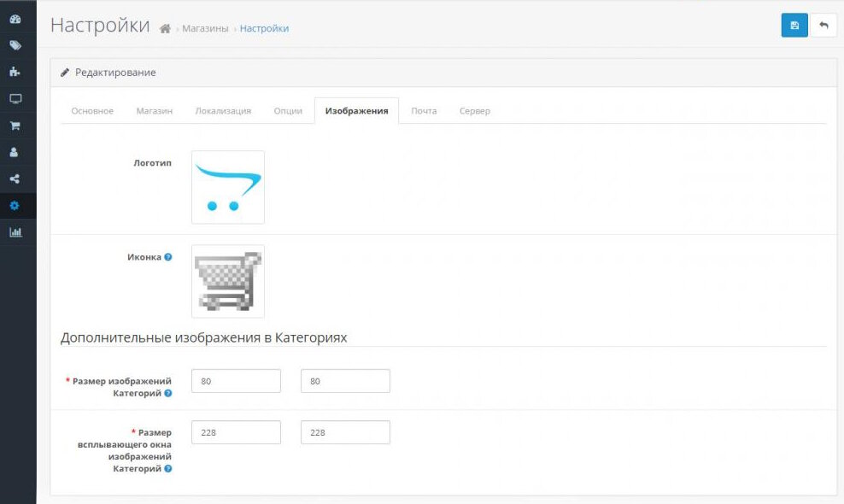This screenshot has height=504, width=844.
Task: Open the Design monitor icon in sidebar
Action: click(x=15, y=99)
